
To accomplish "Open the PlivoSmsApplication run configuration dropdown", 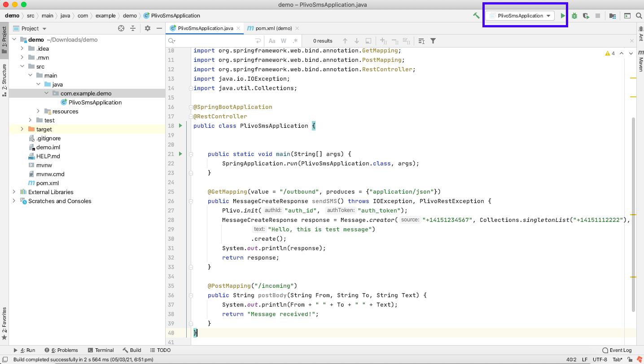I will point(520,16).
